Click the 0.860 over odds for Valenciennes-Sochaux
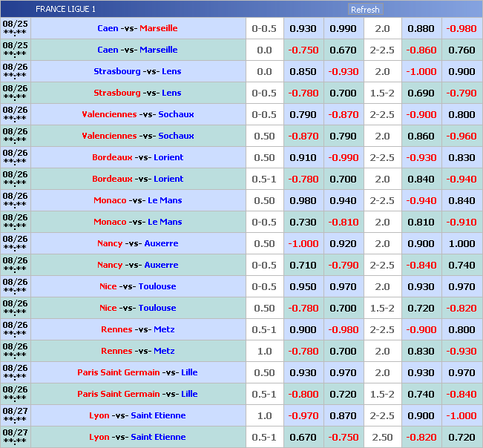This screenshot has width=483, height=448. click(421, 136)
